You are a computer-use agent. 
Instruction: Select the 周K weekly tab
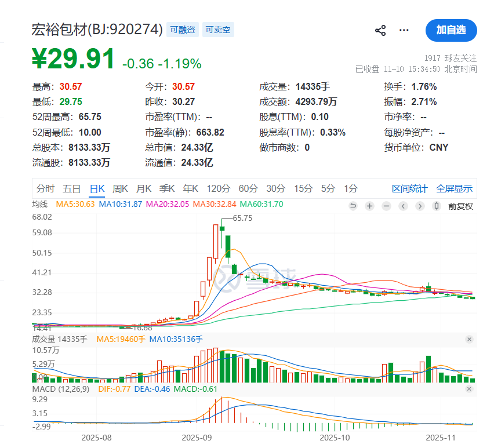tap(120, 188)
